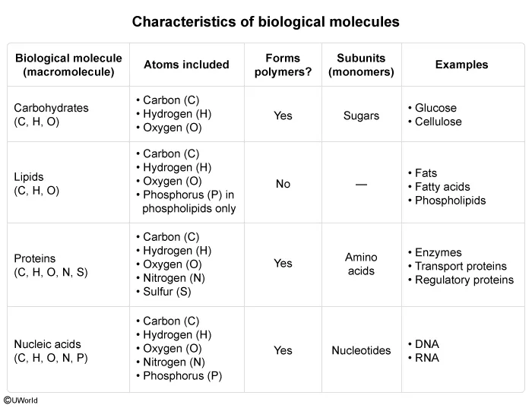
Task: Select the 'Lipids (C, H, O)' row label
Action: 36,184
